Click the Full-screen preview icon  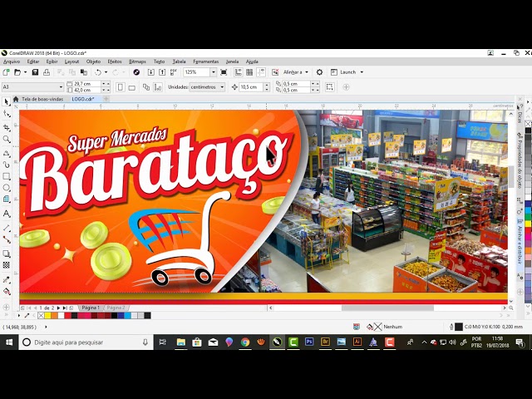point(224,72)
